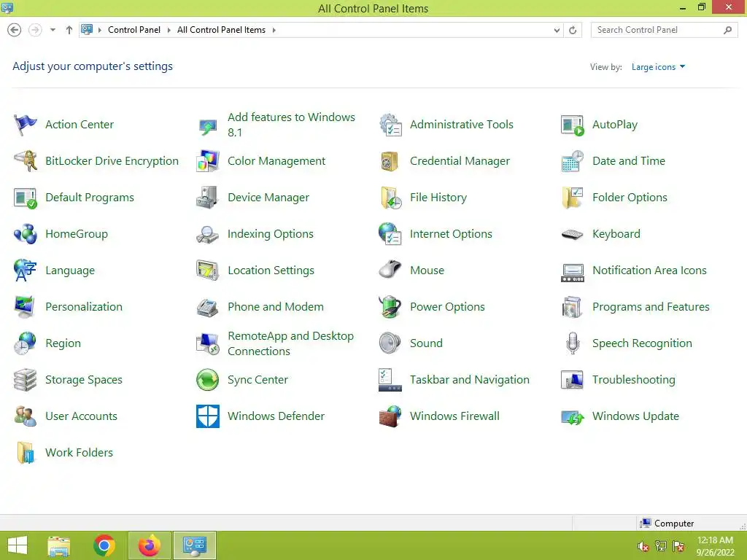
Task: Expand the arrow after All Control Panel Items
Action: tap(274, 30)
